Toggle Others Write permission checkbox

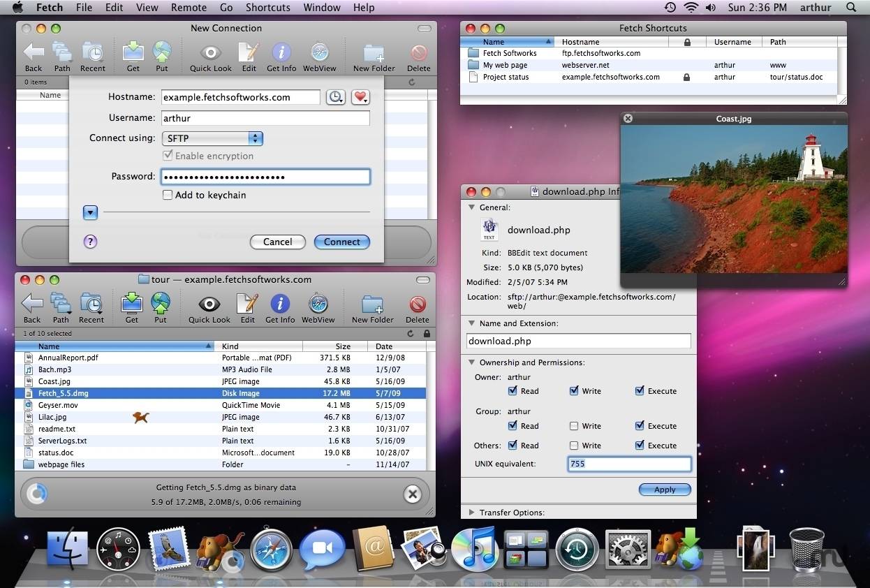pyautogui.click(x=574, y=446)
